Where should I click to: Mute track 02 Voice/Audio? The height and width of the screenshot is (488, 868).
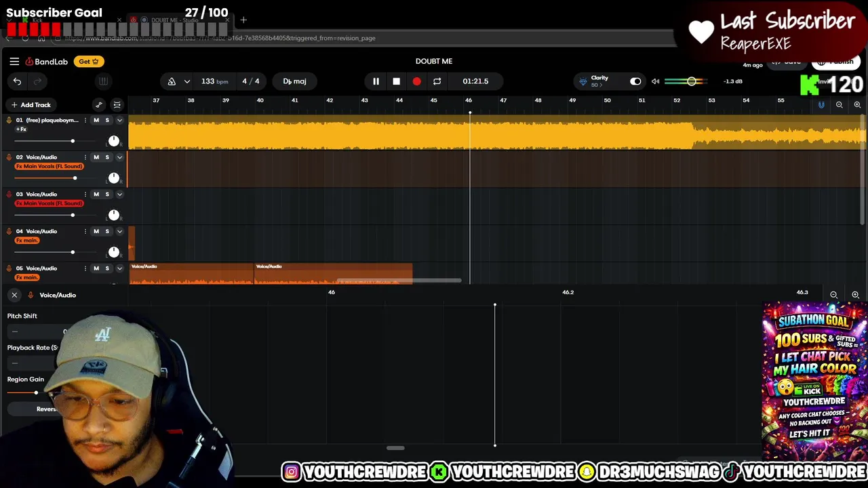pos(96,157)
